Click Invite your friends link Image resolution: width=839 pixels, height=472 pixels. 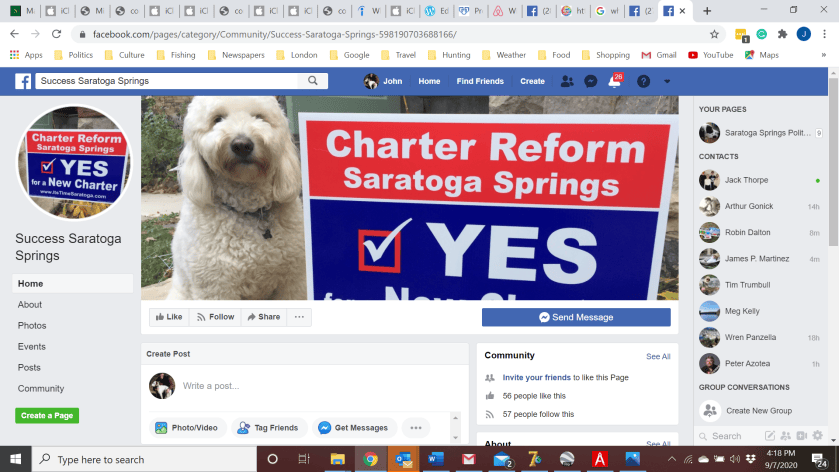(536, 377)
